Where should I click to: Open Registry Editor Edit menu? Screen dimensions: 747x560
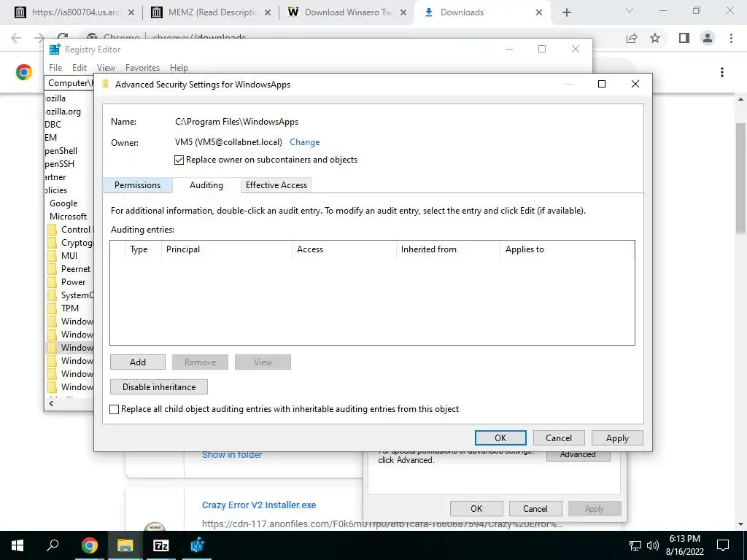pyautogui.click(x=79, y=68)
